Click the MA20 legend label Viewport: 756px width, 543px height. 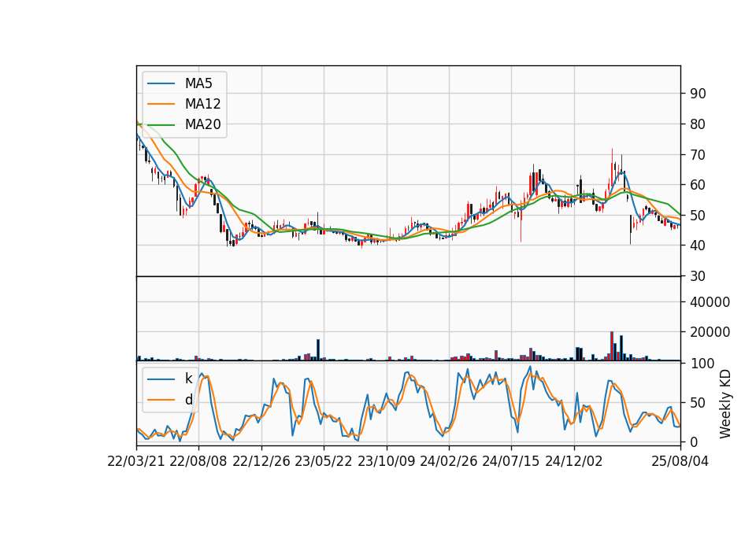202,124
